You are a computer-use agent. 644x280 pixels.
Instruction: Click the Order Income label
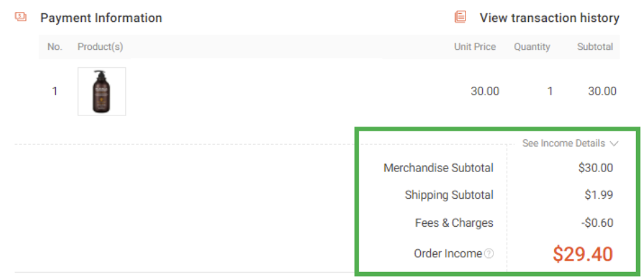[448, 254]
